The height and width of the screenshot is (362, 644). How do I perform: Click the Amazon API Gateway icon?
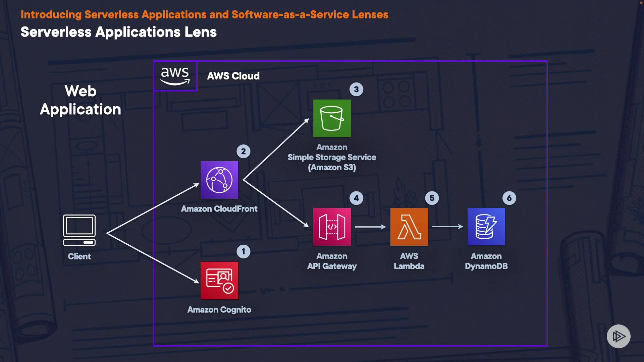coord(332,227)
